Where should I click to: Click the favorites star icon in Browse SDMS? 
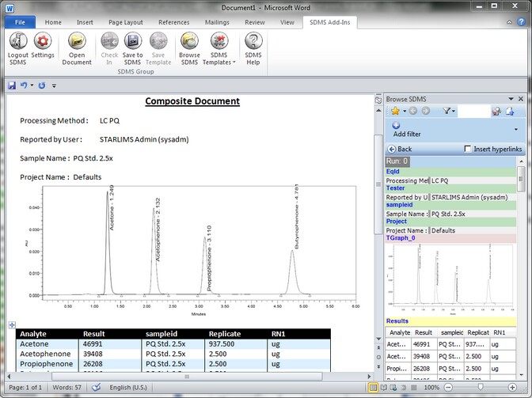(395, 112)
